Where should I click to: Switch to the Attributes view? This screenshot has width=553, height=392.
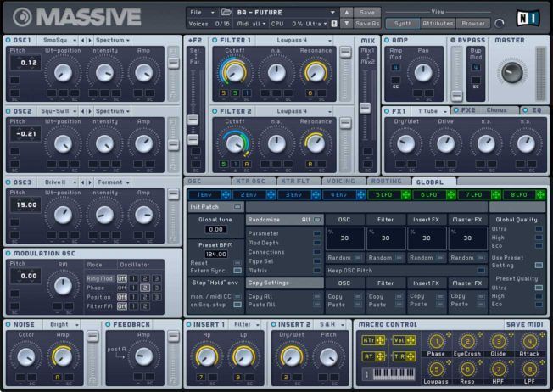pos(438,23)
